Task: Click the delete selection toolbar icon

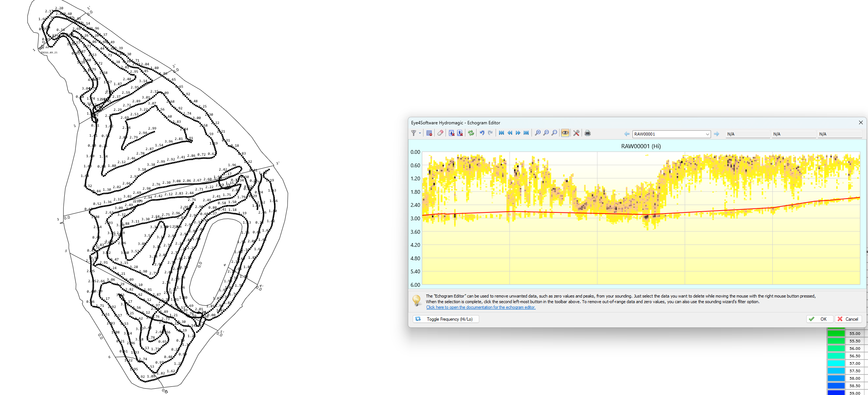Action: (429, 133)
